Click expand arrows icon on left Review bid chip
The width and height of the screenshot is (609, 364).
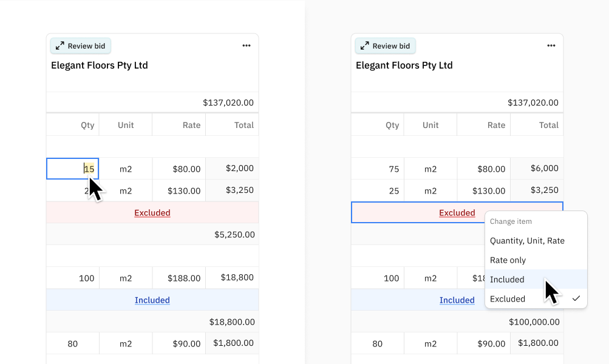pyautogui.click(x=60, y=45)
